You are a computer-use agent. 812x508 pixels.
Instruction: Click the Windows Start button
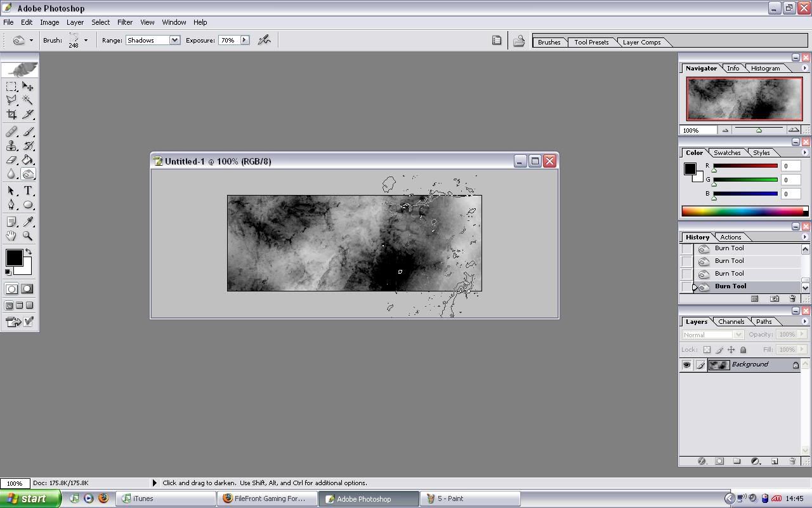[x=30, y=498]
